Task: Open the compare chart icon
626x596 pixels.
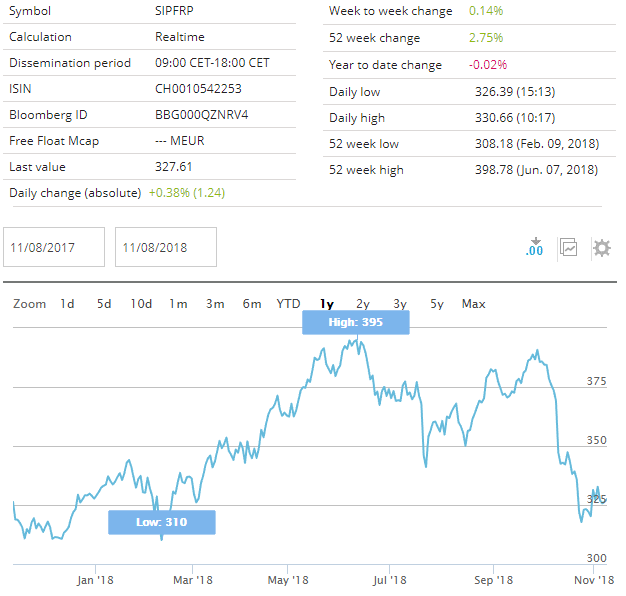Action: tap(568, 248)
